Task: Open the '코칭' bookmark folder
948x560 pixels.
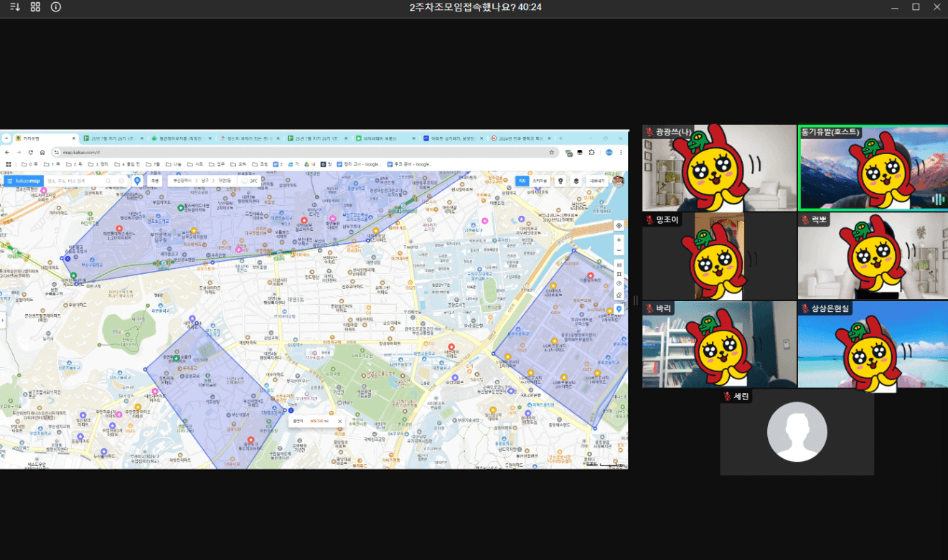Action: pyautogui.click(x=260, y=164)
